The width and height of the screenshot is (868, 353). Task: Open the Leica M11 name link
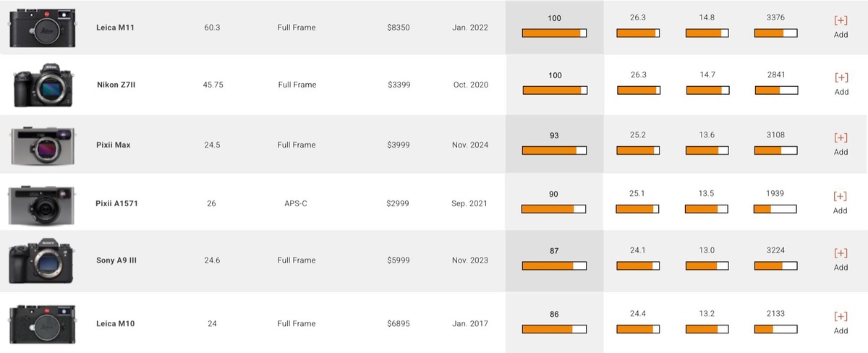coord(115,27)
